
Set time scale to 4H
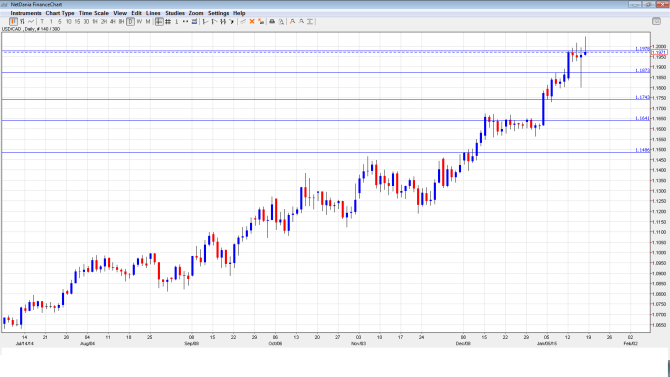click(x=113, y=21)
